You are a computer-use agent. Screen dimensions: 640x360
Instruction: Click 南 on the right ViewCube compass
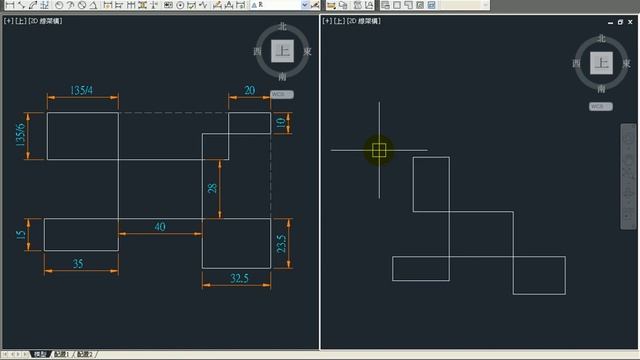coord(601,89)
